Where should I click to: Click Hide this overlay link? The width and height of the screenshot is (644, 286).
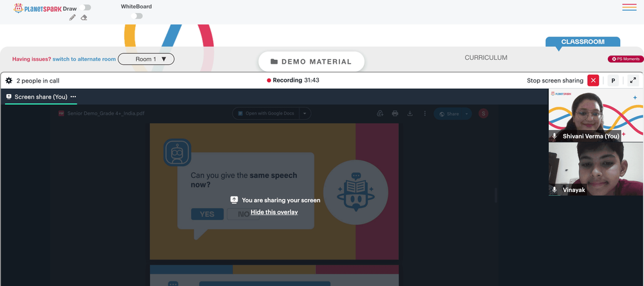pos(274,212)
